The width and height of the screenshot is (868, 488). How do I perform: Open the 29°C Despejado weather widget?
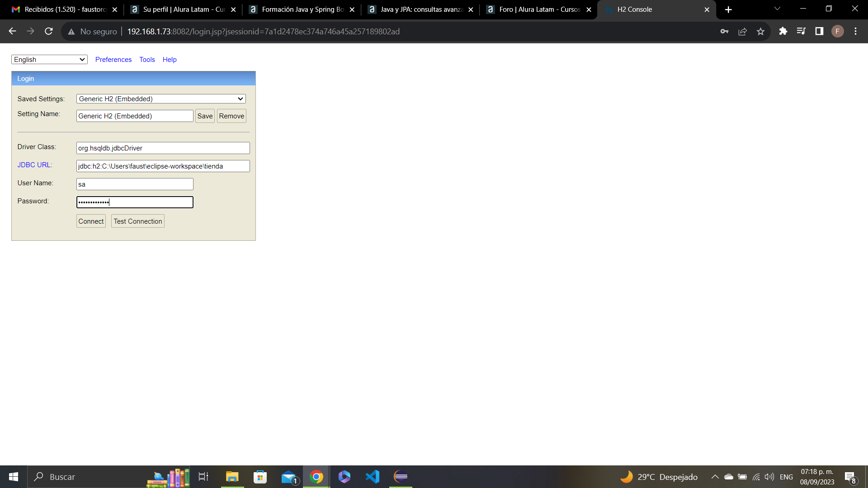(659, 477)
